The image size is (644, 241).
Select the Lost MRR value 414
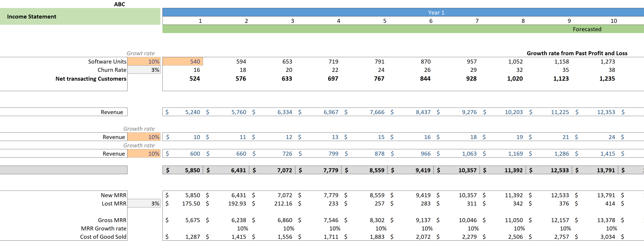coord(610,204)
